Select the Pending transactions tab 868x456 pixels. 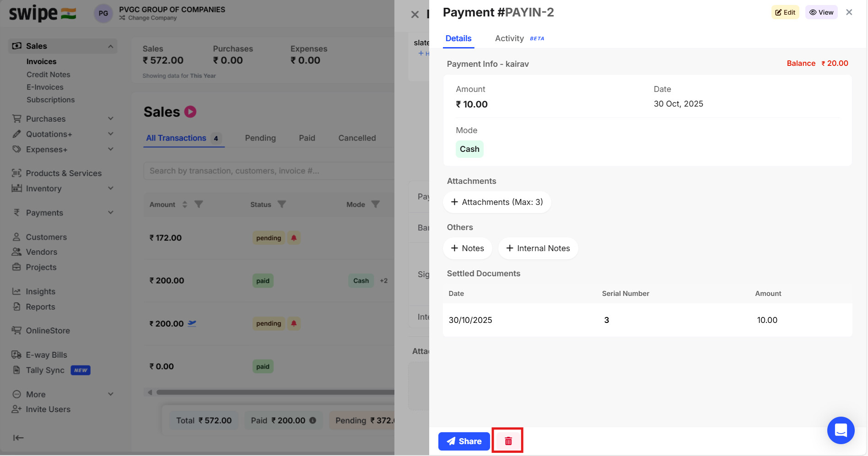click(260, 138)
